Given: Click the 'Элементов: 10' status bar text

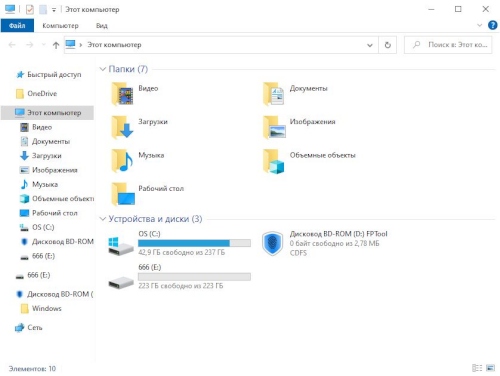Looking at the screenshot, I should (x=32, y=369).
